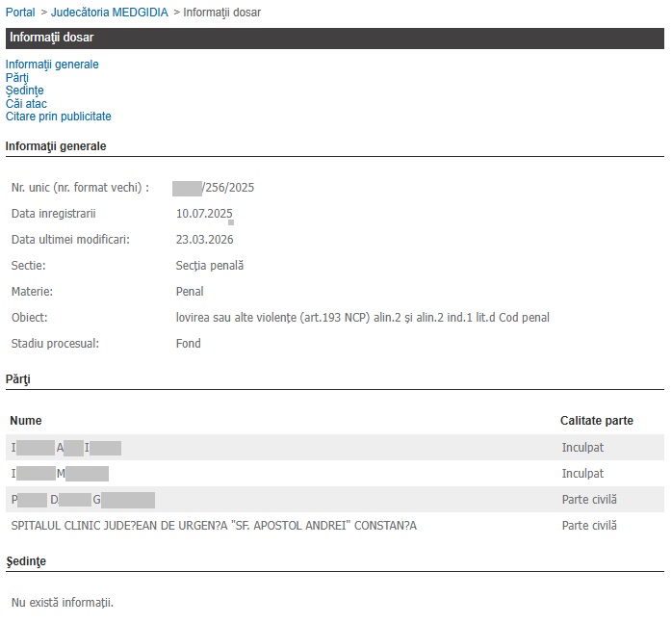Jump to the Informaţii generale navigation link

click(x=52, y=65)
